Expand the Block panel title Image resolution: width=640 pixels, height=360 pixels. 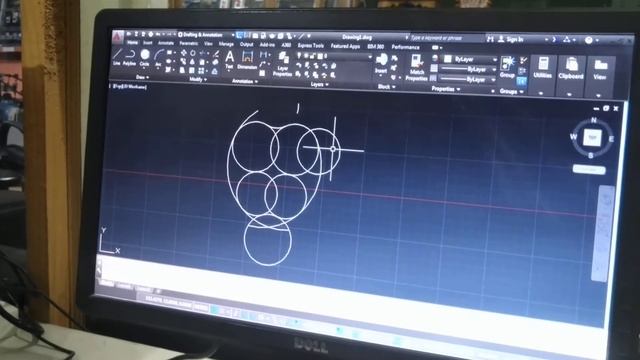[386, 87]
